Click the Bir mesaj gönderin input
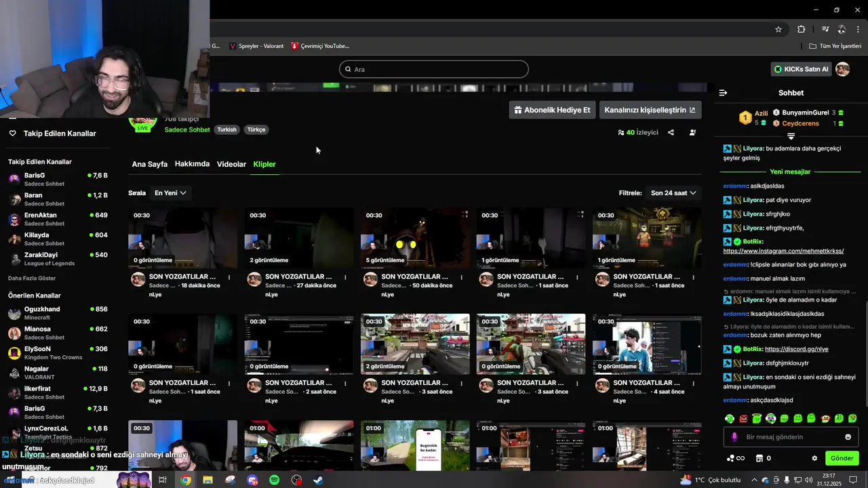The width and height of the screenshot is (868, 488). click(x=791, y=437)
